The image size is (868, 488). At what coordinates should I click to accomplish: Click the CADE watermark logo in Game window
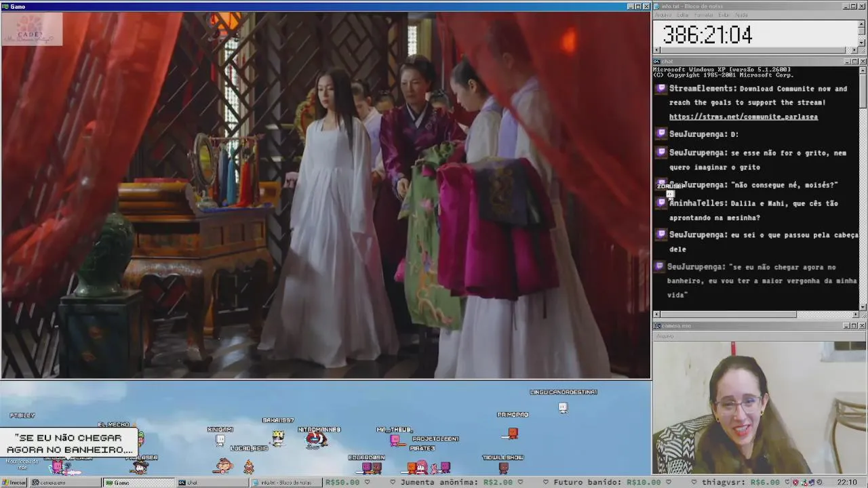(x=33, y=30)
